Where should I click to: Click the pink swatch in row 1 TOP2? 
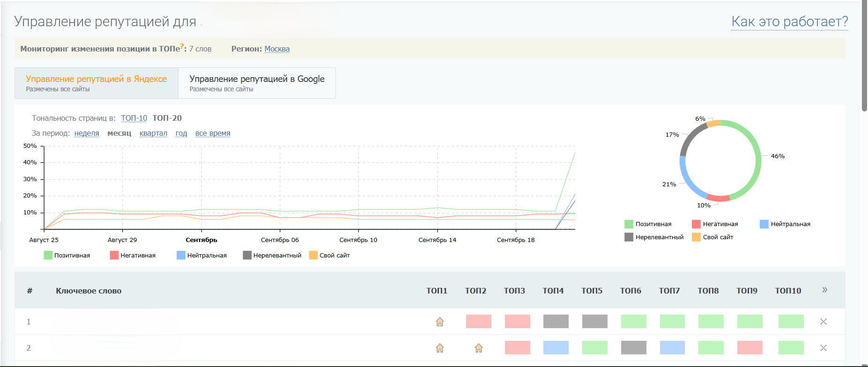[x=478, y=322]
